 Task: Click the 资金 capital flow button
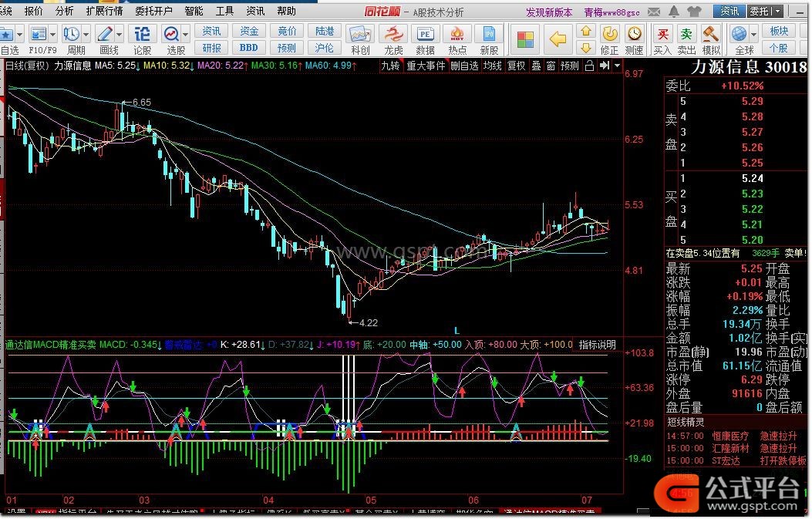click(249, 31)
